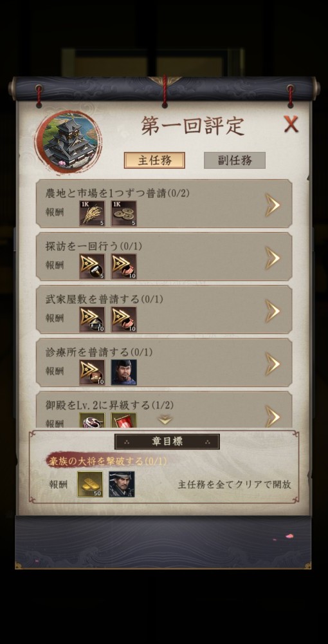Tap the castle emblem icon at top
This screenshot has width=328, height=644.
(68, 142)
